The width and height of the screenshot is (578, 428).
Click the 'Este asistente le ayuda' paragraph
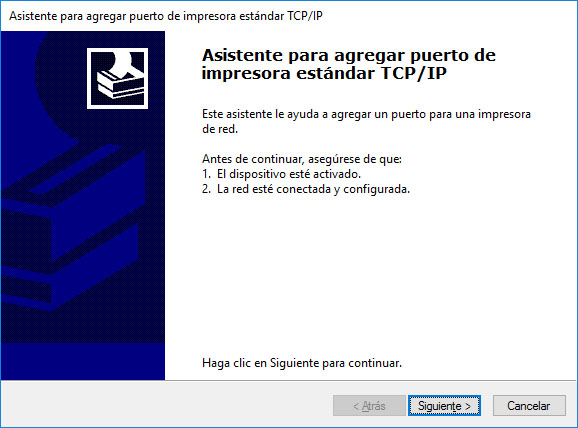click(x=366, y=121)
